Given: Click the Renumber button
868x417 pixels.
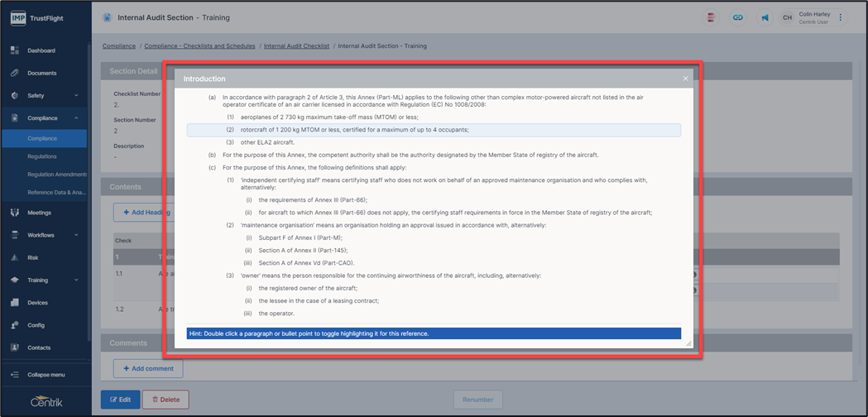Looking at the screenshot, I should [x=477, y=400].
